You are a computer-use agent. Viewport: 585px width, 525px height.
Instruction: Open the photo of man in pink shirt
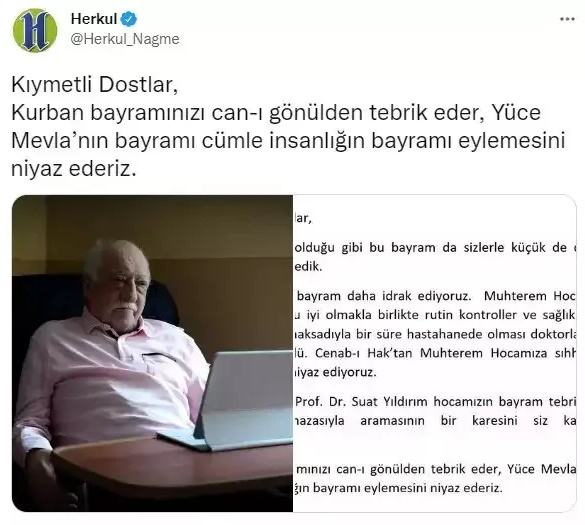tap(152, 353)
